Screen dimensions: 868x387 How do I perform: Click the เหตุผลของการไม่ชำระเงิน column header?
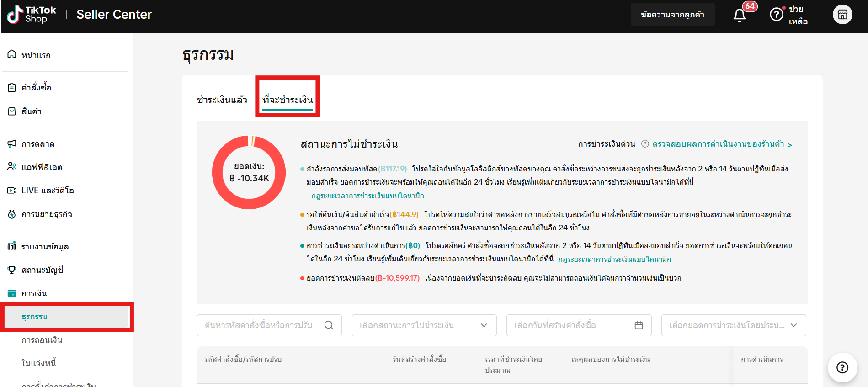(611, 360)
